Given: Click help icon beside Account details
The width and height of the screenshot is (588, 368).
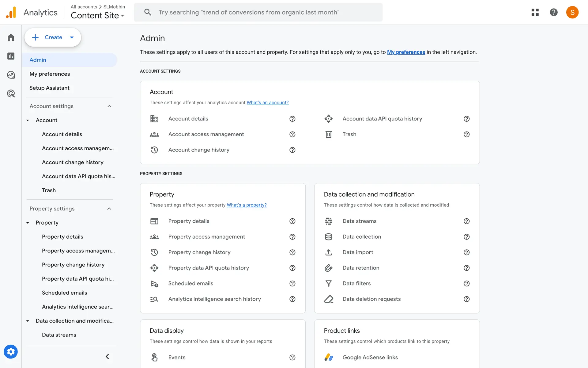Looking at the screenshot, I should [x=292, y=119].
